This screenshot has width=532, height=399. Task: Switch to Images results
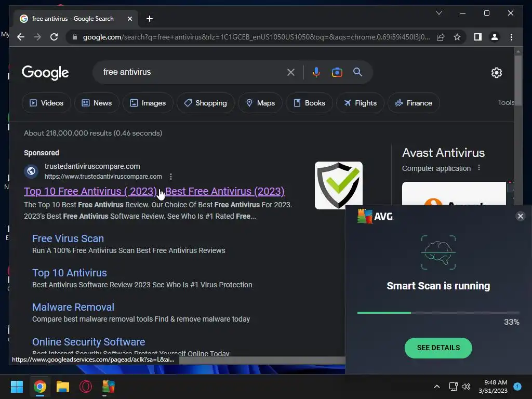(x=148, y=103)
